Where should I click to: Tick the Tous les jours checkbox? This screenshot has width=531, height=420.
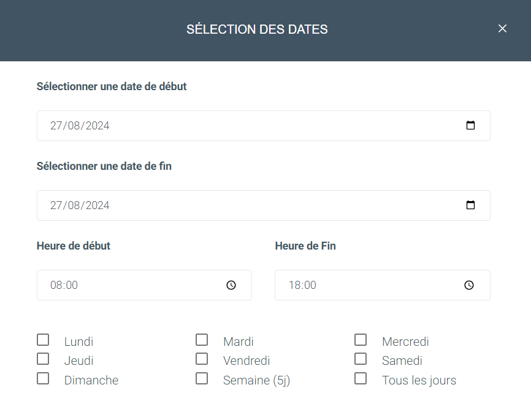(x=361, y=378)
